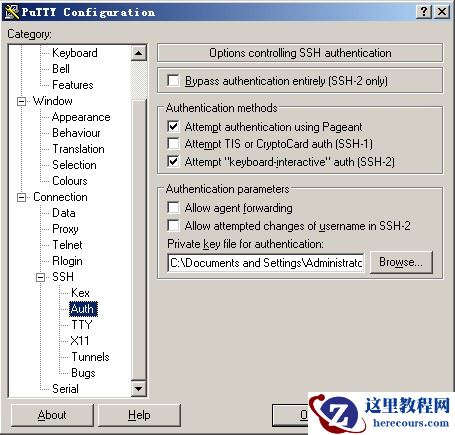Click the category tree scrollbar thumb

(138, 239)
